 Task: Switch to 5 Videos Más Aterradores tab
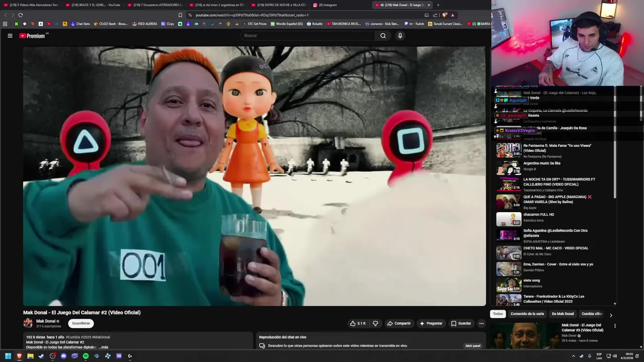point(31,5)
